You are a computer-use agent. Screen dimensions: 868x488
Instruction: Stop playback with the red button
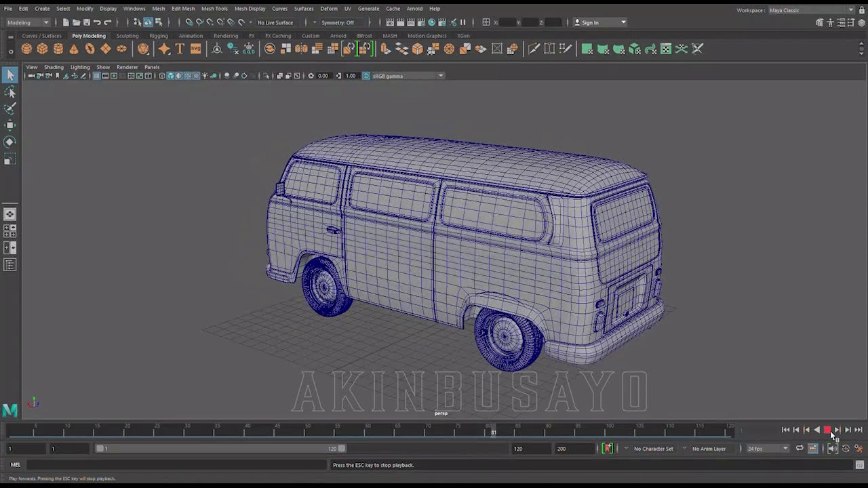pos(827,430)
